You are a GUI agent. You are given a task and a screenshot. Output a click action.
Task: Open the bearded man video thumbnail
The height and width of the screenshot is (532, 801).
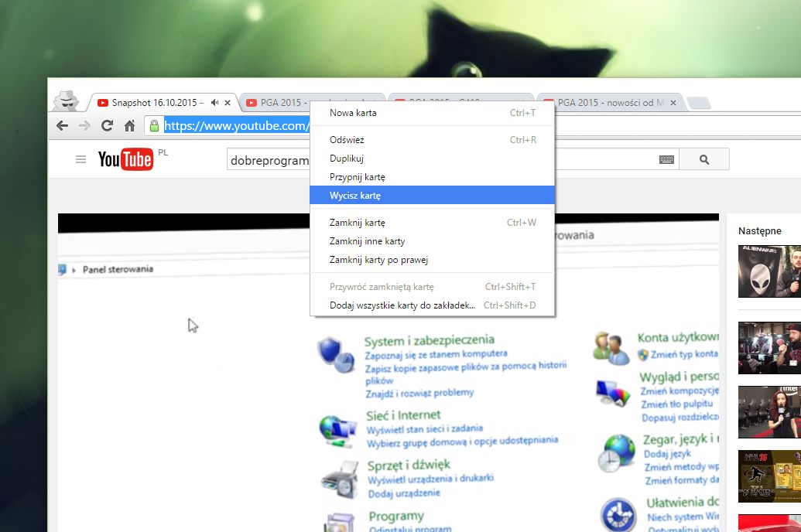pos(769,348)
